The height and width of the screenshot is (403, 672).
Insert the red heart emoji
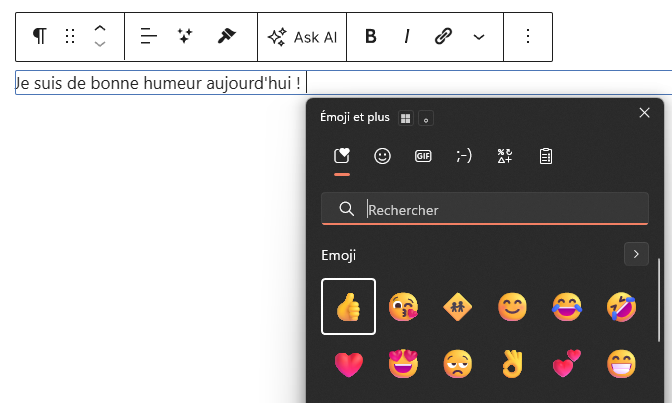348,366
